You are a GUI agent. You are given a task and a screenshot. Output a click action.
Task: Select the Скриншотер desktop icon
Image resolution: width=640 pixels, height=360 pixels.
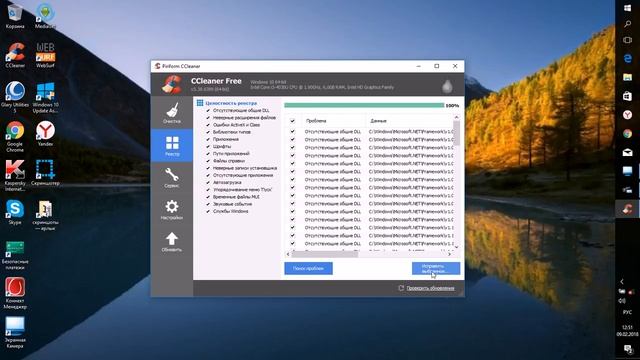coord(45,173)
